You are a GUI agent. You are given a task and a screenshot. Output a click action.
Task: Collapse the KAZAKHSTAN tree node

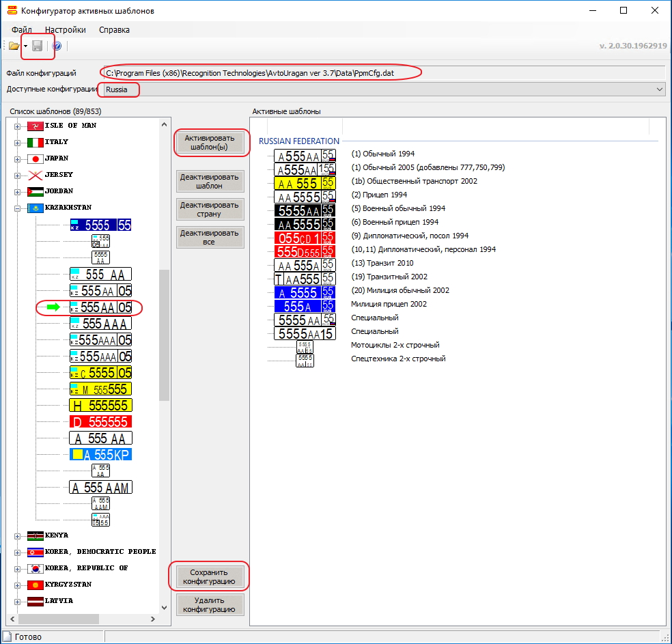point(16,208)
